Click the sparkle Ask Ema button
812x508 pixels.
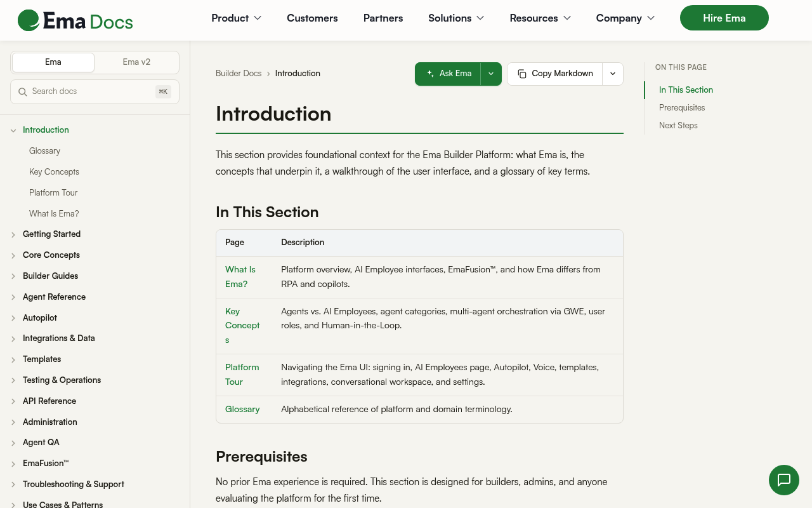pos(448,74)
